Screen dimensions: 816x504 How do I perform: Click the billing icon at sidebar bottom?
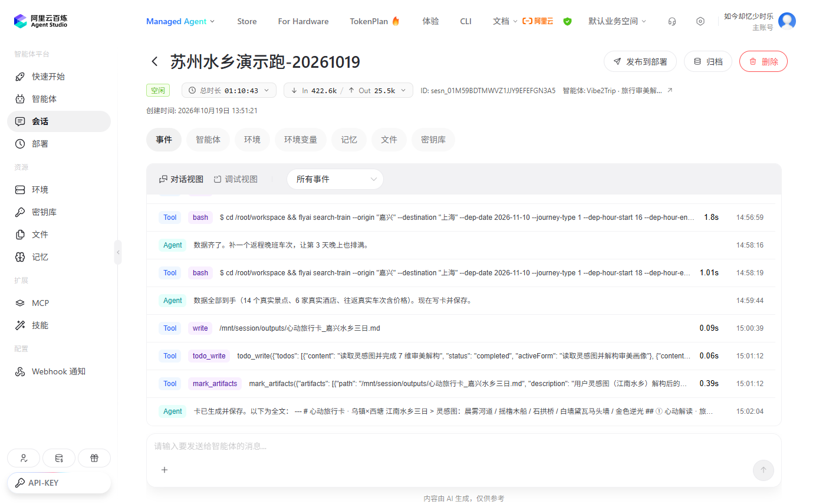[59, 458]
